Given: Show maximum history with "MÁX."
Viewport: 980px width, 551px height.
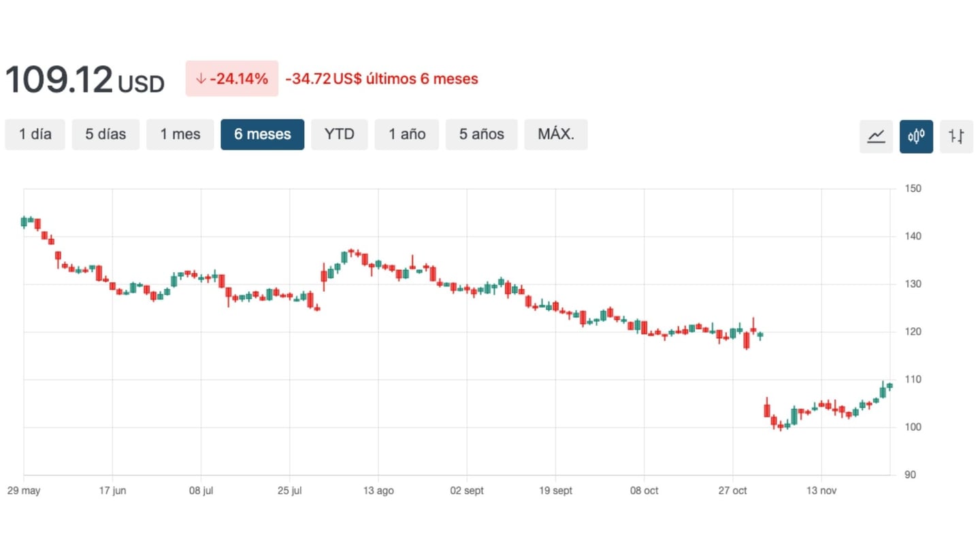Looking at the screenshot, I should click(555, 134).
